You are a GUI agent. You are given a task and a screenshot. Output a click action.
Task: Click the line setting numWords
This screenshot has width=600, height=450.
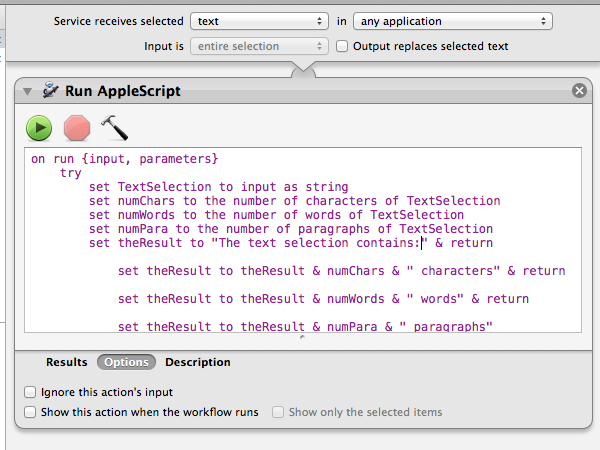[x=277, y=215]
